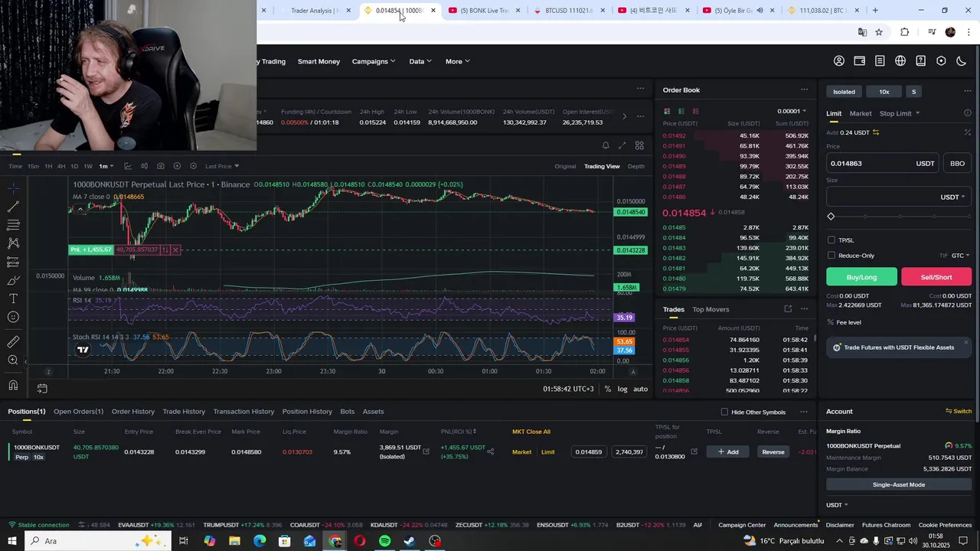Switch to the Order History tab
980x551 pixels.
point(133,412)
